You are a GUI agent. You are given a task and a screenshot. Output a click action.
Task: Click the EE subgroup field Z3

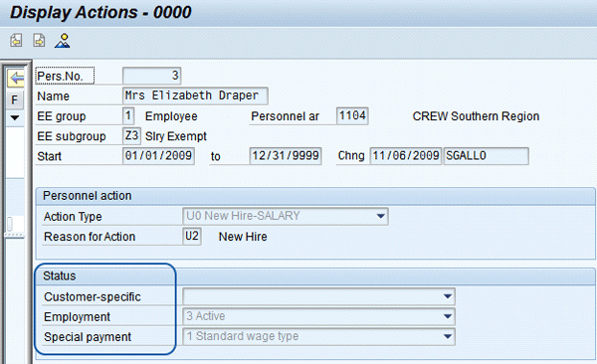[131, 135]
